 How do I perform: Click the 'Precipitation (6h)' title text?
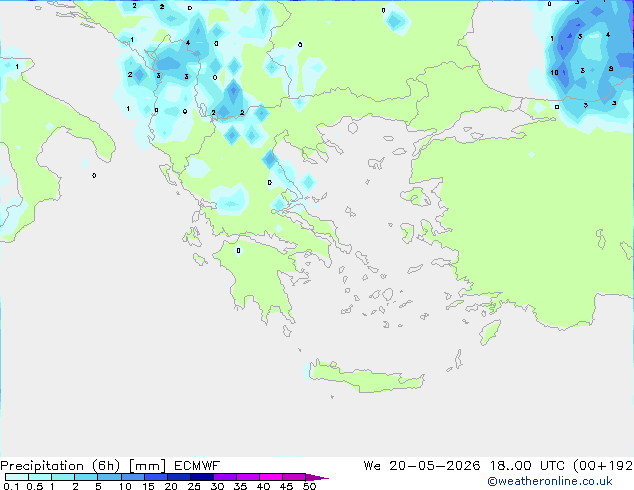(x=60, y=466)
